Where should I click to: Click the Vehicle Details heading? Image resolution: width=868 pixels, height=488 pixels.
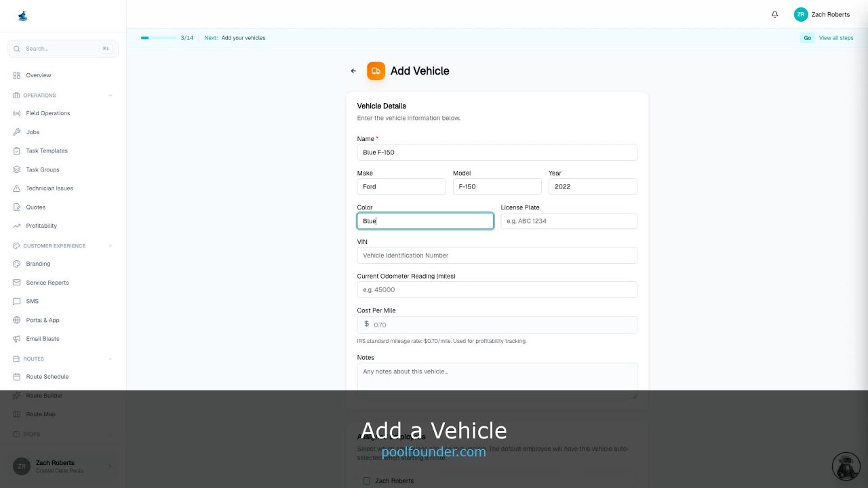[x=382, y=106]
